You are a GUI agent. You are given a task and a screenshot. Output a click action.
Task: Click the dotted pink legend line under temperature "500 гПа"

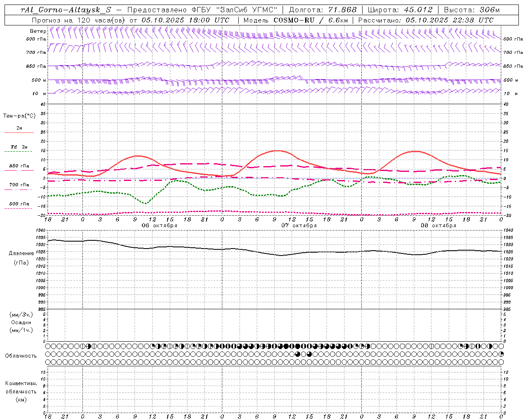tap(18, 209)
